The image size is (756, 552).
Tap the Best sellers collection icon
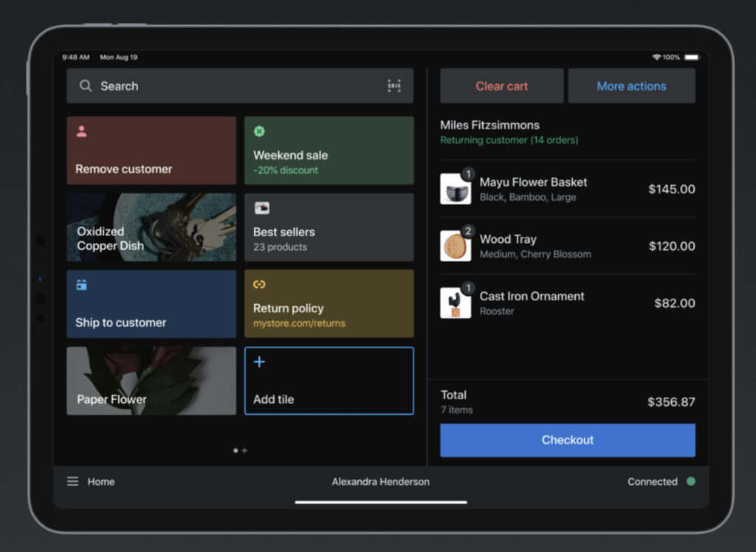[261, 208]
